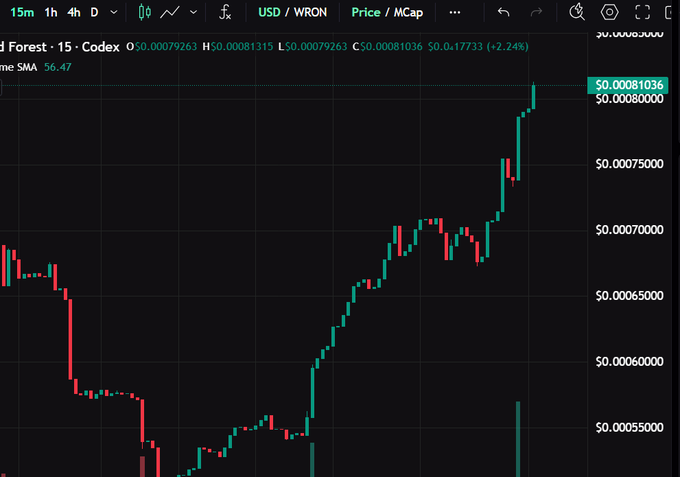Image resolution: width=680 pixels, height=477 pixels.
Task: Click the Volume SMA indicator label
Action: [19, 67]
